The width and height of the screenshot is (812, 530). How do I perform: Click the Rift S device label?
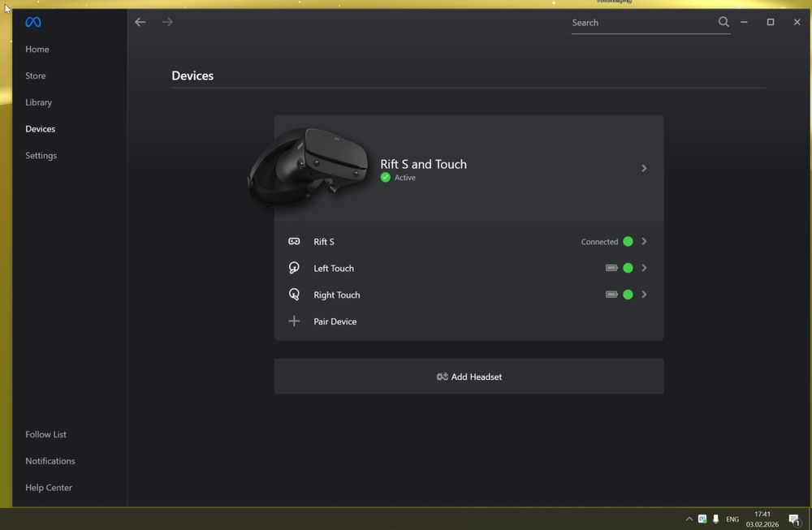[x=324, y=242]
